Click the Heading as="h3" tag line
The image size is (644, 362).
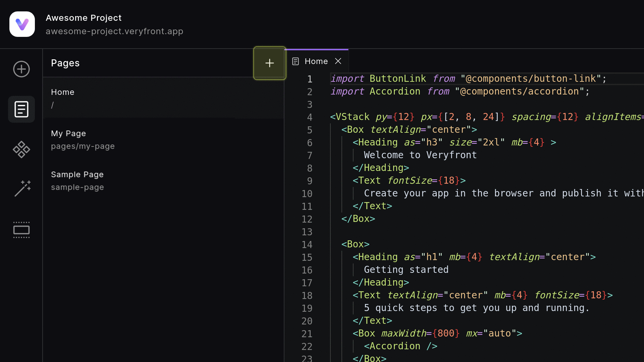pyautogui.click(x=454, y=142)
